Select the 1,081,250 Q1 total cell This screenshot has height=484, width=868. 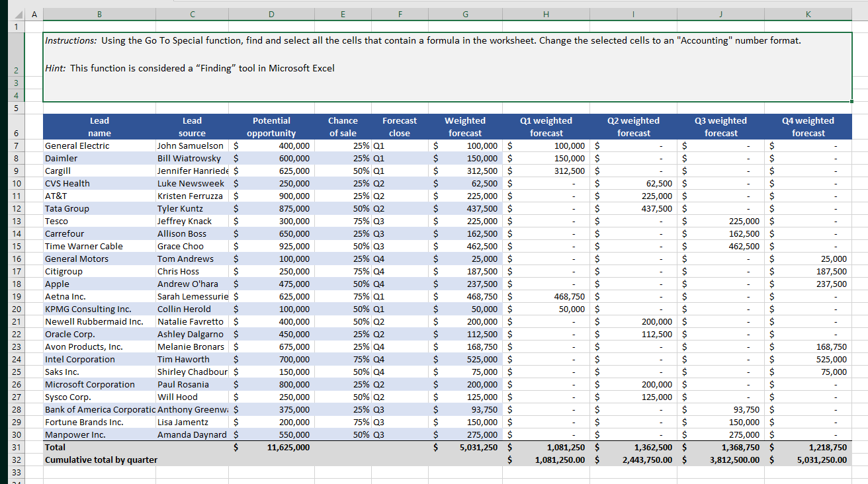point(546,447)
